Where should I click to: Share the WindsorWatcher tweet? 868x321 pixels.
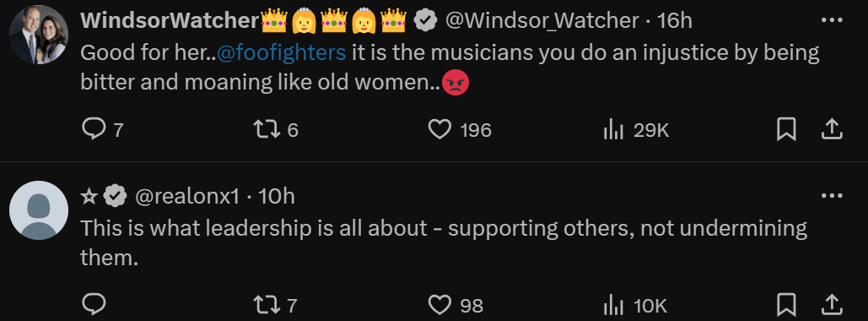tap(831, 130)
